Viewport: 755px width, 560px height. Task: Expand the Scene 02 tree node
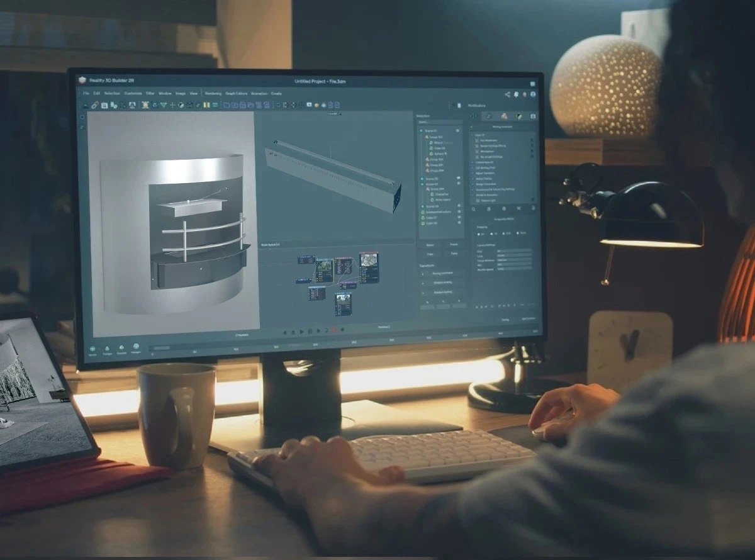click(x=422, y=179)
